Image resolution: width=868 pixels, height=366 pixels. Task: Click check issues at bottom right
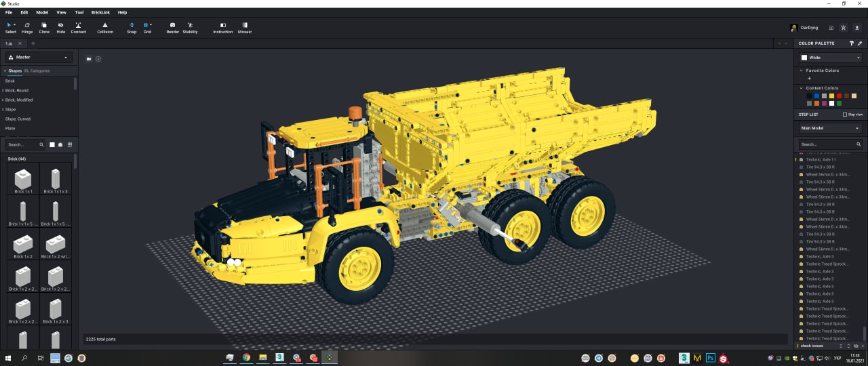pos(812,346)
